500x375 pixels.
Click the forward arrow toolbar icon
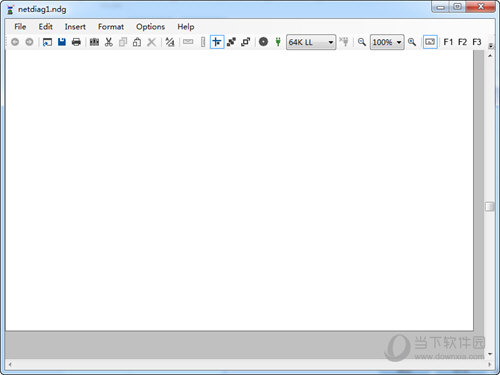click(29, 42)
